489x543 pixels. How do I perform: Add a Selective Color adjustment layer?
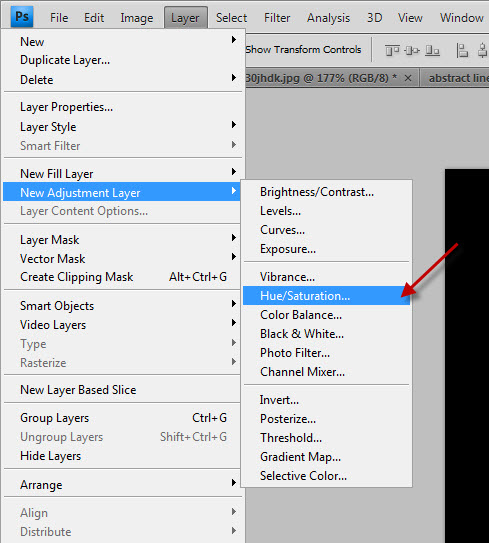point(327,476)
